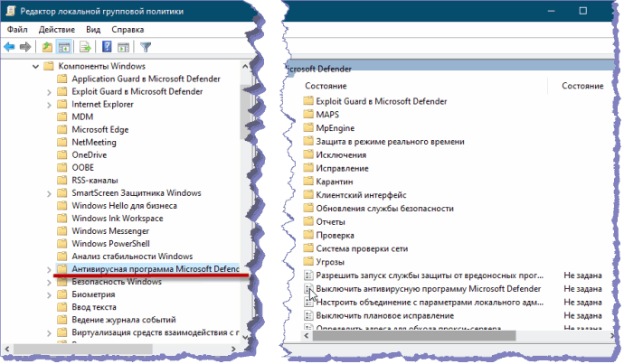The width and height of the screenshot is (624, 364).
Task: Open the Help question mark icon
Action: coord(107,47)
